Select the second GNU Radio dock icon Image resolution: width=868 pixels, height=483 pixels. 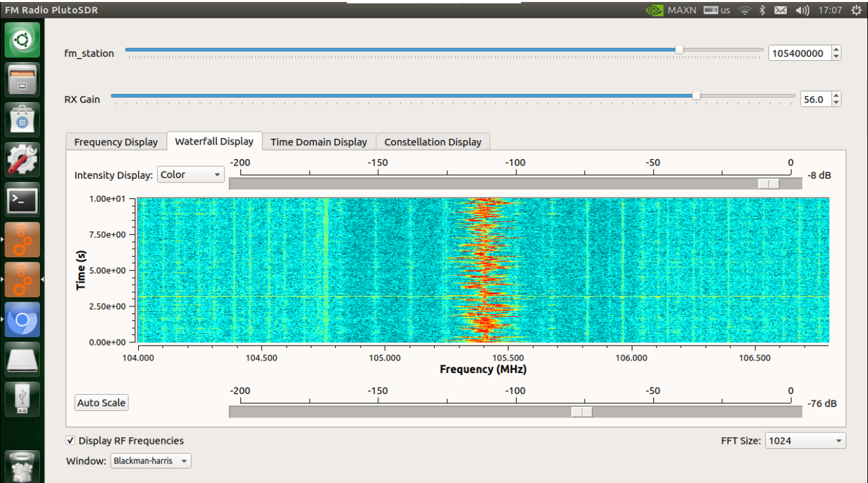pos(23,279)
